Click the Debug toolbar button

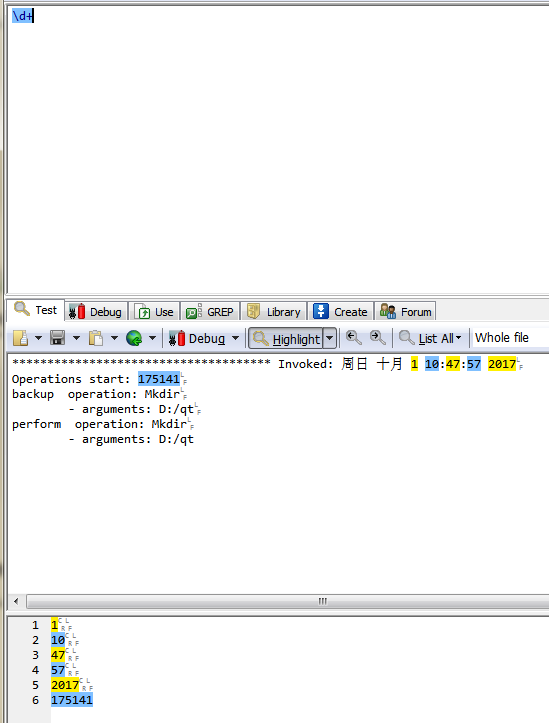pos(197,338)
